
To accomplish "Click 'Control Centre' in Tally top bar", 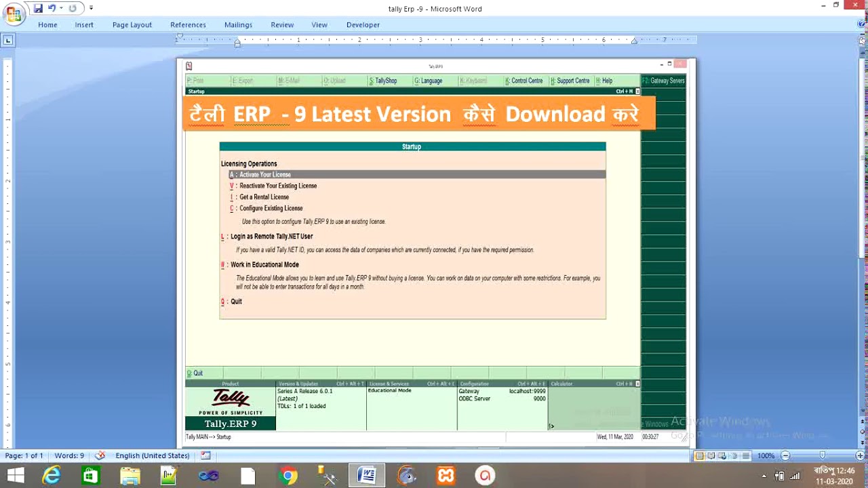I will (x=527, y=81).
